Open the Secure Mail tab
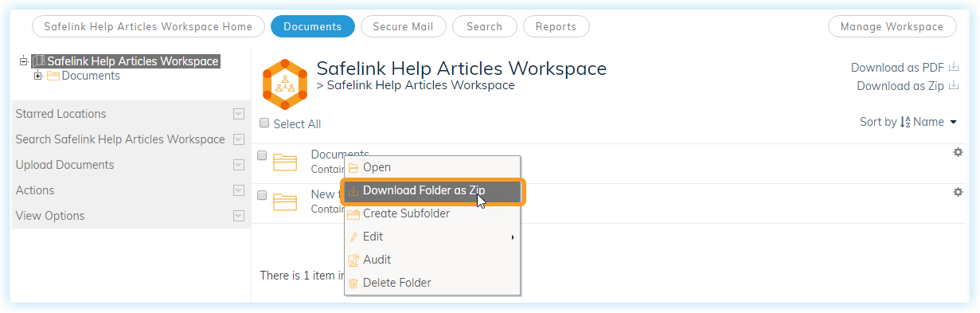980x313 pixels. 404,26
